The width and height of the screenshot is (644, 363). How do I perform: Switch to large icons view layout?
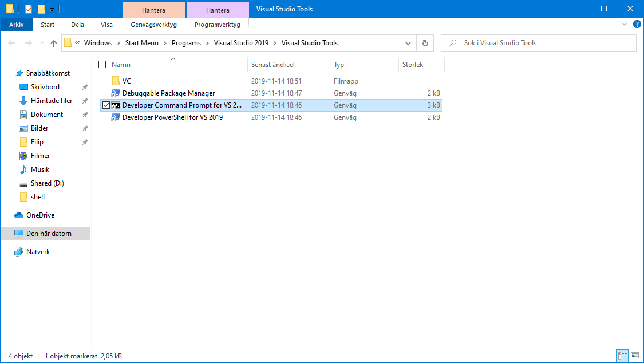635,356
